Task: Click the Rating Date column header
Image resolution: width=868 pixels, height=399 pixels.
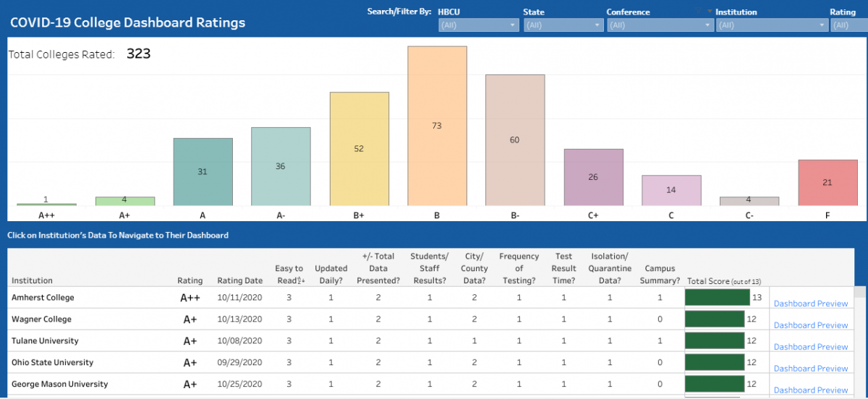Action: click(240, 280)
